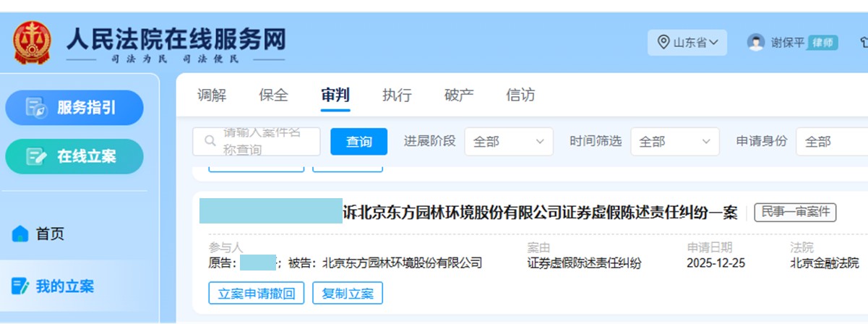The width and height of the screenshot is (868, 324).
Task: Click the 民事一审案件 tag
Action: 795,213
